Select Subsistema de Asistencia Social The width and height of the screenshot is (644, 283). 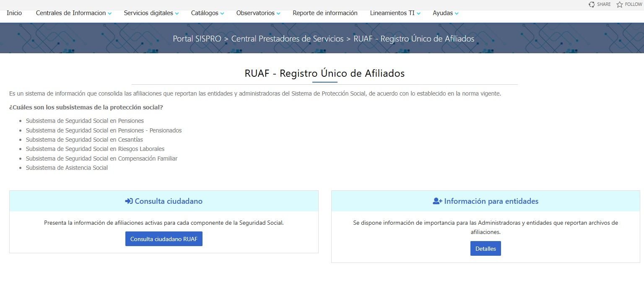pyautogui.click(x=67, y=168)
